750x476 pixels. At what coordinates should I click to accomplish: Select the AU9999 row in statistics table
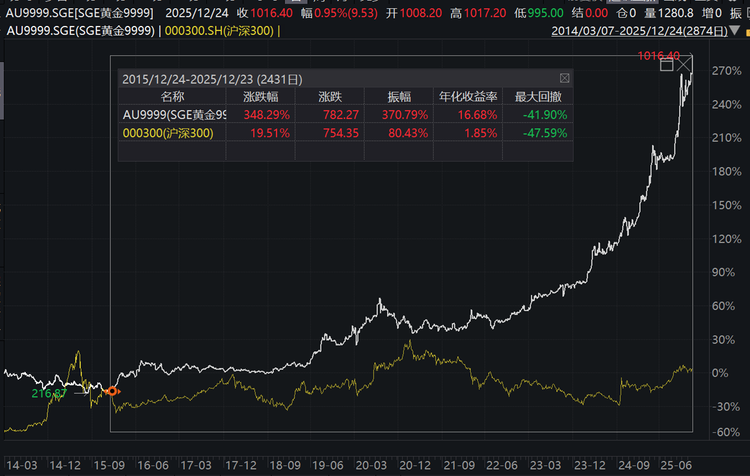(173, 115)
